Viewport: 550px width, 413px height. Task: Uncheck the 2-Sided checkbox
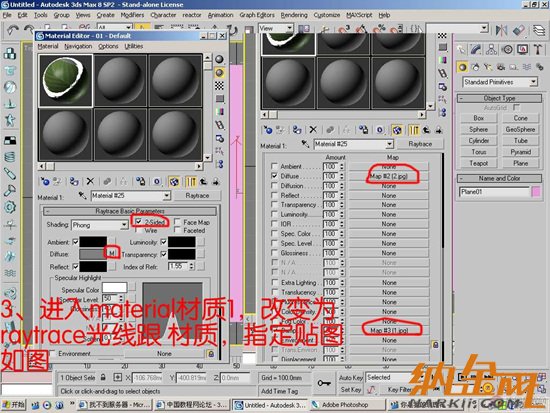139,222
